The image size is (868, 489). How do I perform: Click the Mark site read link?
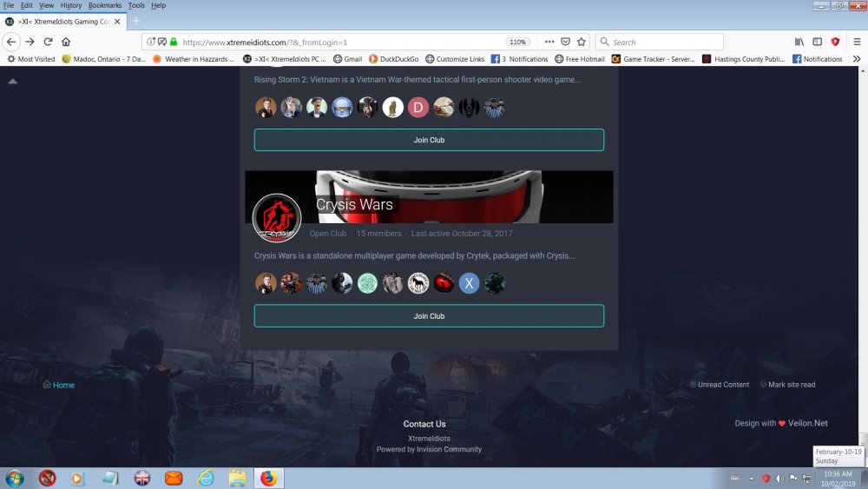click(791, 385)
